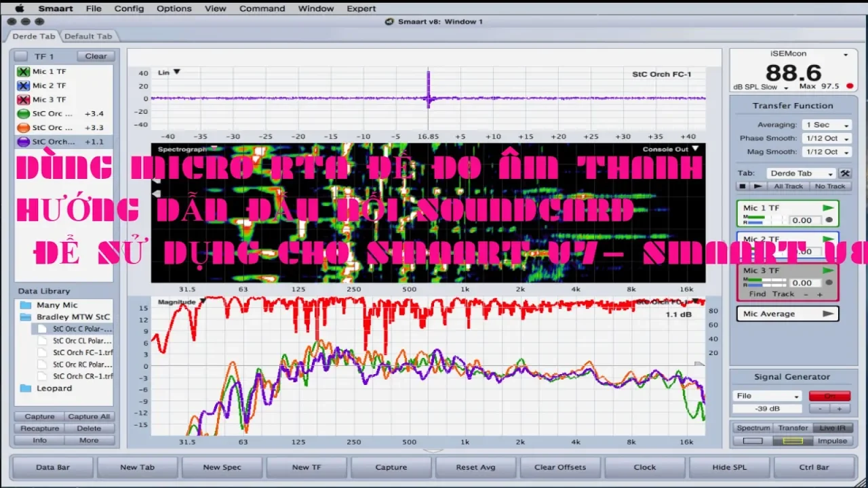Click the Mic 1 TF delay tracking dot

click(x=829, y=220)
